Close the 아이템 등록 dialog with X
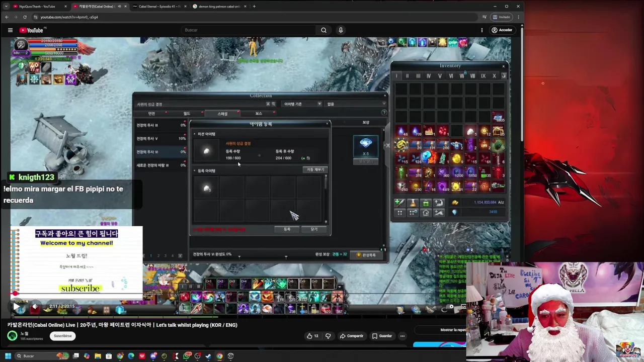This screenshot has width=644, height=362. click(x=327, y=124)
